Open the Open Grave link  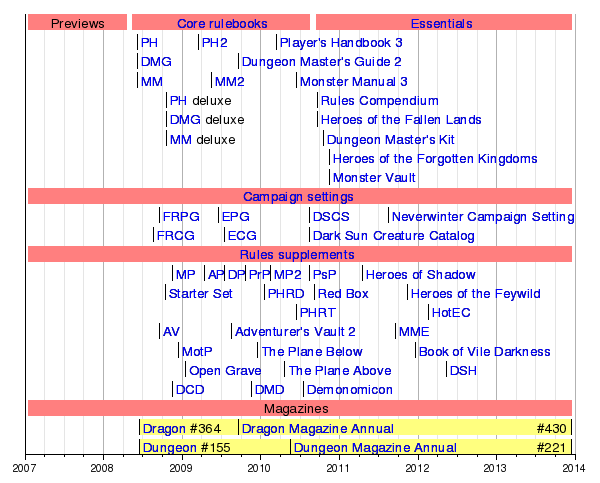[x=225, y=370]
